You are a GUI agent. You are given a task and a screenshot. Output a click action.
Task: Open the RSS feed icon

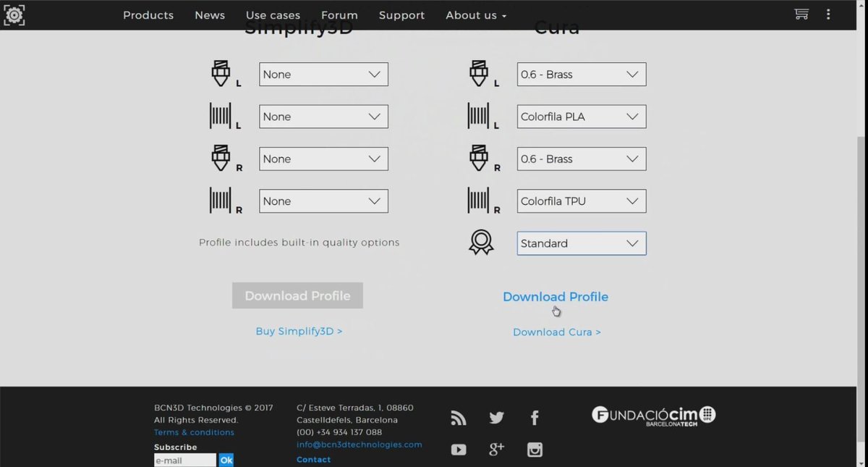(459, 418)
